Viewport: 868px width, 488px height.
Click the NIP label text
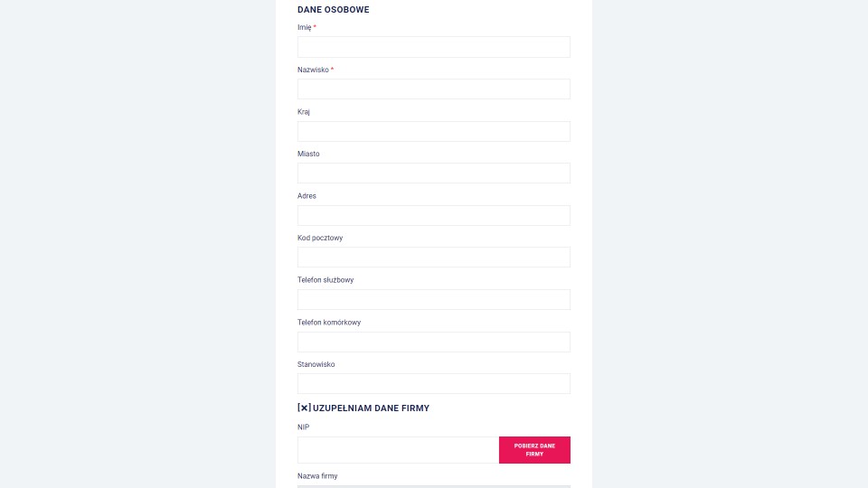[x=304, y=427]
